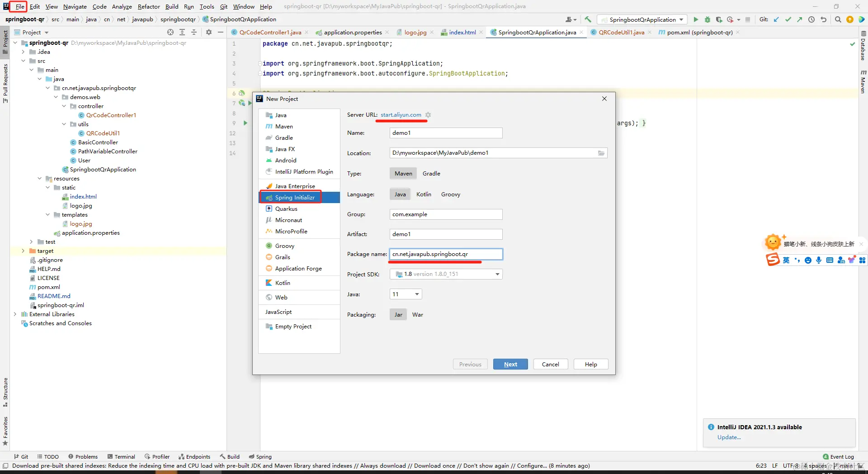Image resolution: width=868 pixels, height=474 pixels.
Task: Open the File menu
Action: click(20, 6)
